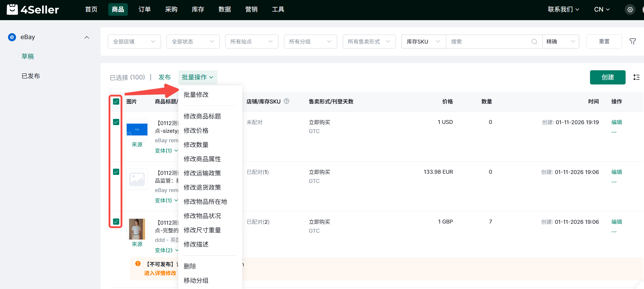The height and width of the screenshot is (289, 644).
Task: Choose 修改运输政策 in batch menu
Action: click(x=202, y=173)
